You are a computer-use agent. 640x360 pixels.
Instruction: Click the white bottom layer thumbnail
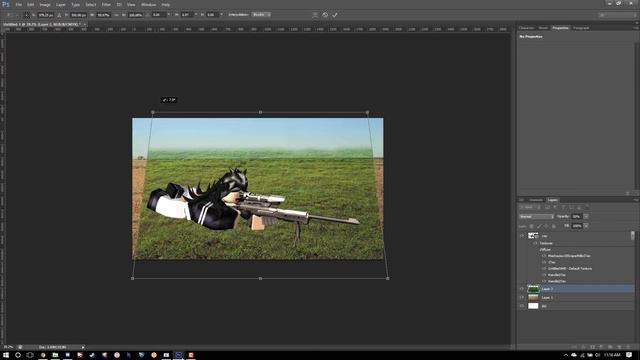click(x=533, y=306)
